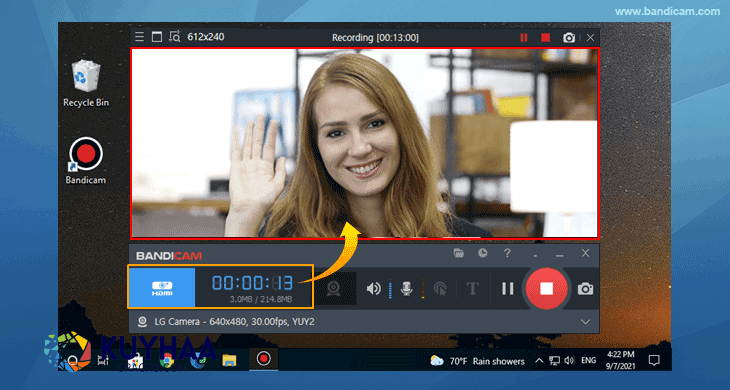Screen dimensions: 730x390
Task: Open Bandicam help question mark
Action: [x=507, y=253]
